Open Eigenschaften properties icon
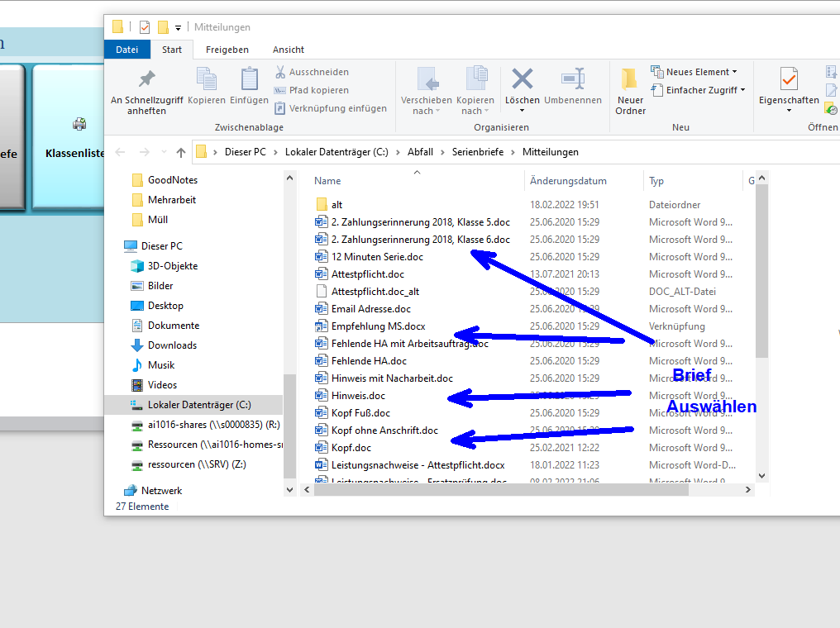 [789, 80]
